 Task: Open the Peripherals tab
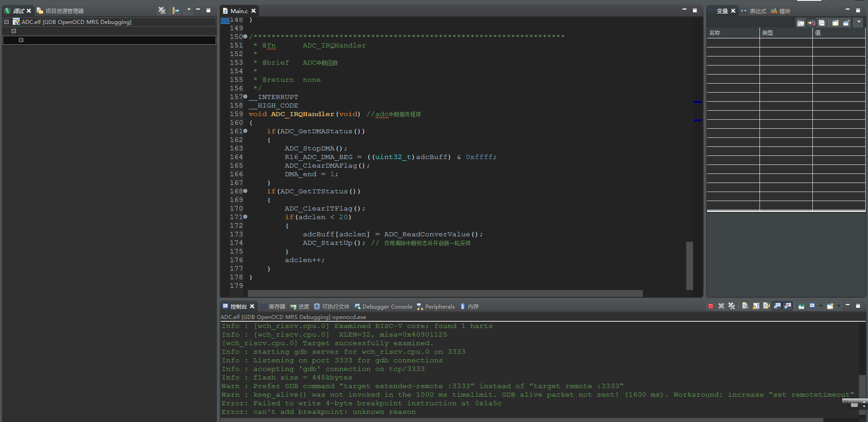pos(436,306)
